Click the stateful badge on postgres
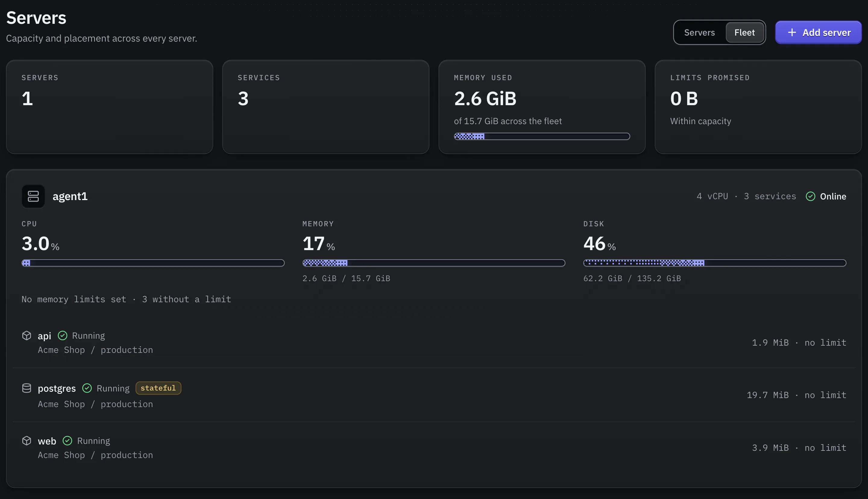 click(x=158, y=388)
